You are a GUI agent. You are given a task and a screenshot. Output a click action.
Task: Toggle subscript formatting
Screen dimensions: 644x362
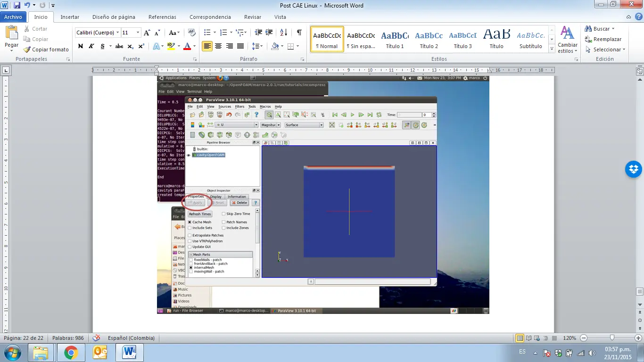tap(130, 46)
